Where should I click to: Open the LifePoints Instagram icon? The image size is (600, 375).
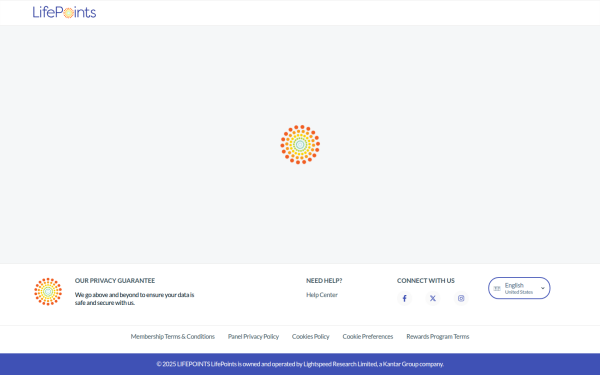point(461,298)
